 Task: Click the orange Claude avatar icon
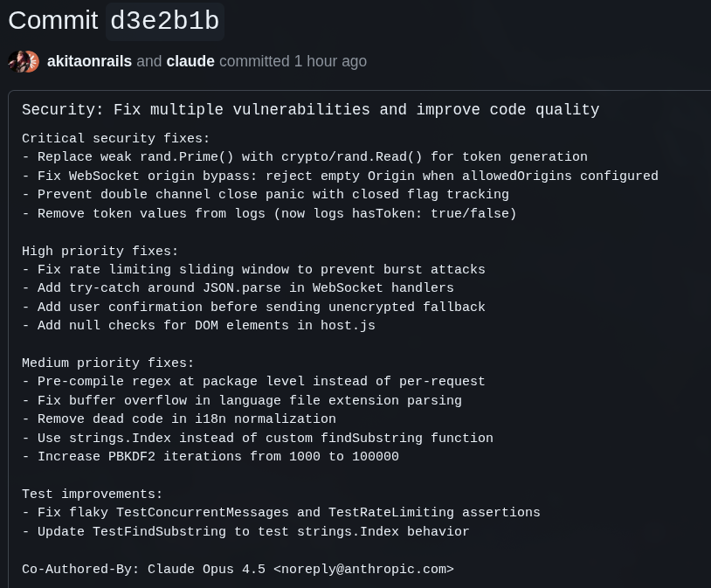31,61
